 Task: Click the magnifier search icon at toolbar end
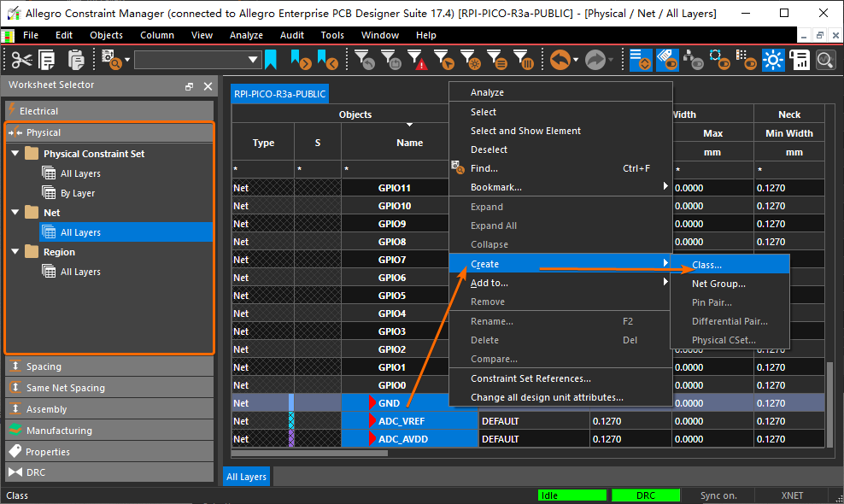coord(825,60)
